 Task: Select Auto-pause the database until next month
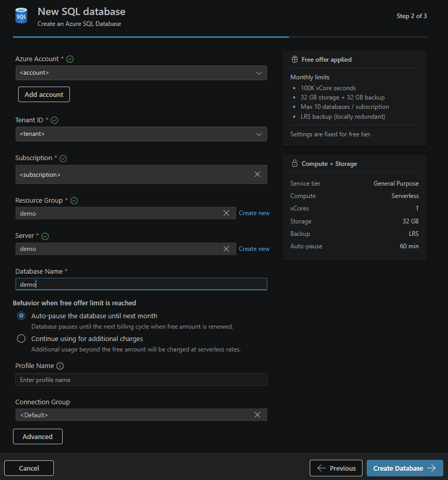[x=21, y=316]
